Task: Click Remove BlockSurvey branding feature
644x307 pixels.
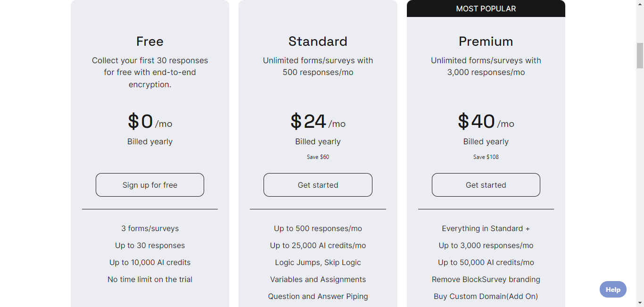Action: (486, 279)
